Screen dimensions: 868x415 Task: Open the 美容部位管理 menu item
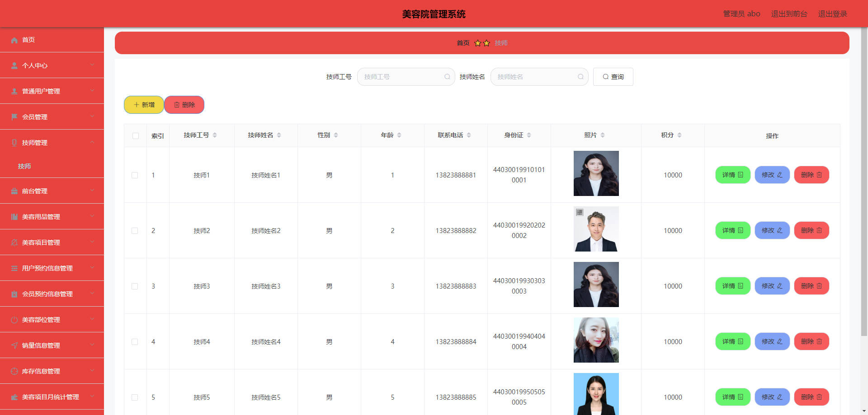(52, 320)
